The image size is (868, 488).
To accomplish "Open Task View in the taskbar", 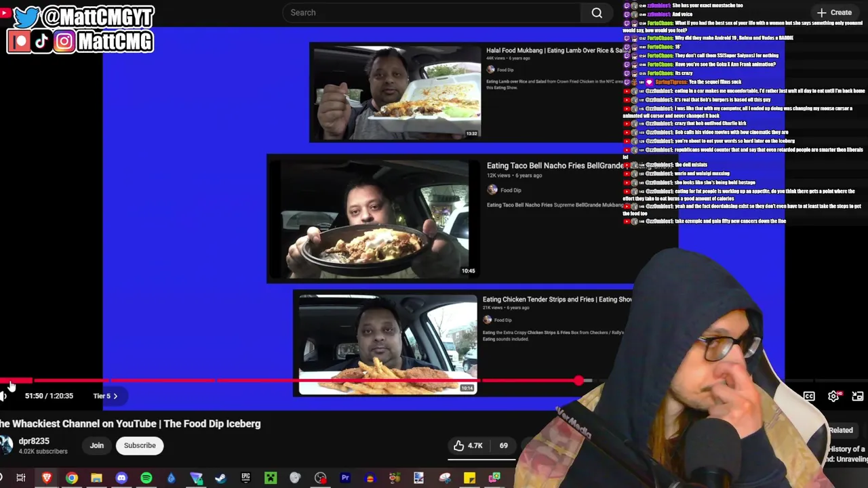I will [21, 479].
